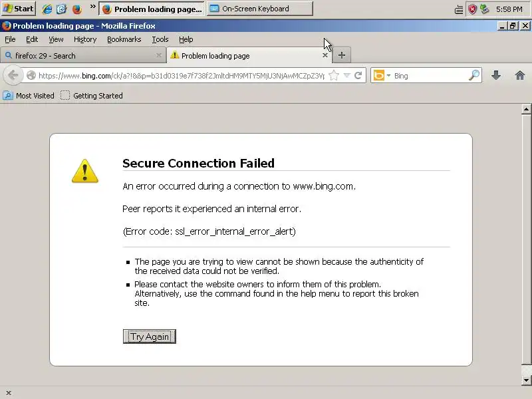
Task: Click the Try Again button
Action: [x=149, y=336]
